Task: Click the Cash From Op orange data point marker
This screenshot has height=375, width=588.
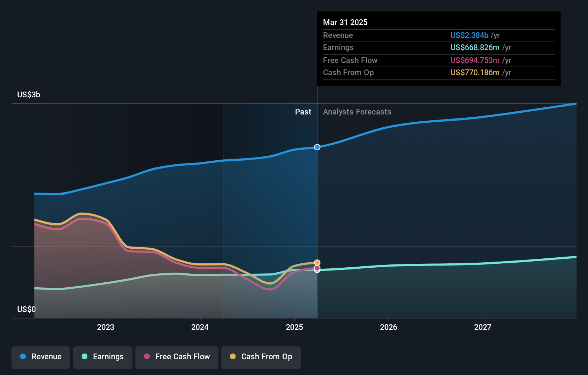Action: pyautogui.click(x=317, y=263)
